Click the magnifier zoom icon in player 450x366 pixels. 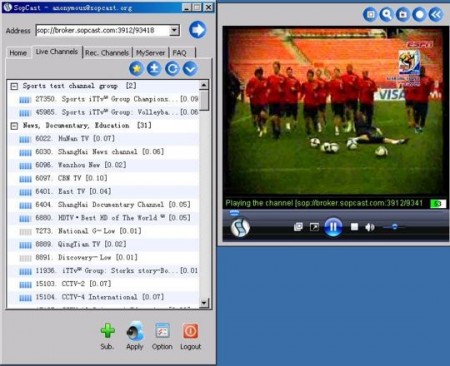click(x=387, y=14)
